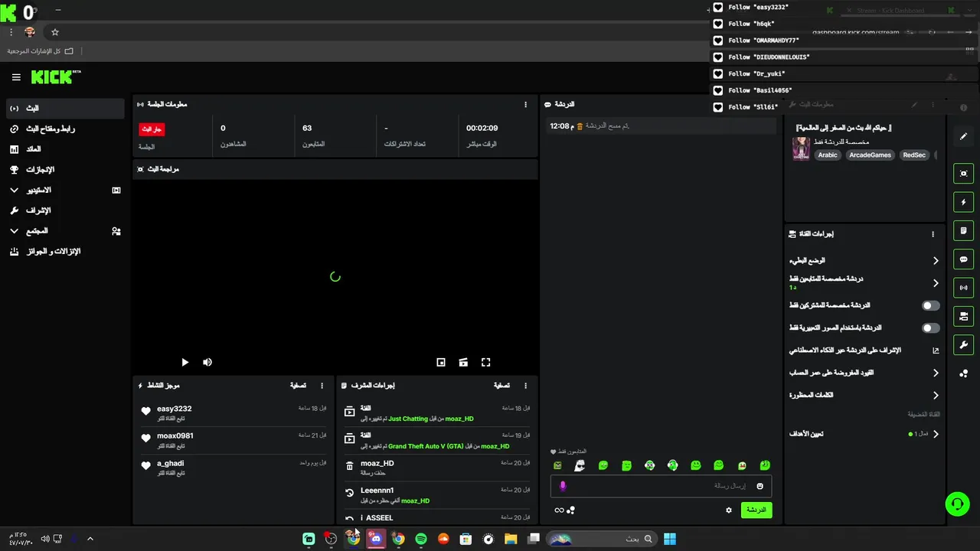Open bookmarks folder كل الإشارات المرجعية
The image size is (980, 551).
[x=41, y=51]
